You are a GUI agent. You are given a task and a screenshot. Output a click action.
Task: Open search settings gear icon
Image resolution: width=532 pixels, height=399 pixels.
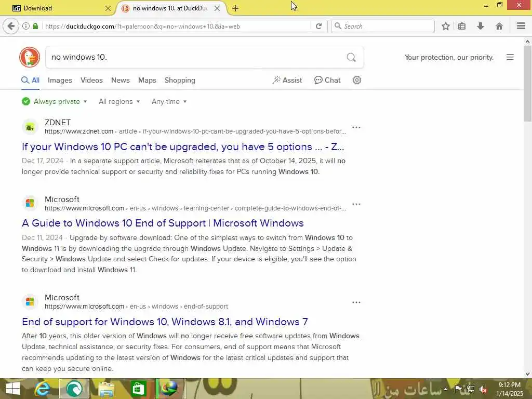[356, 80]
